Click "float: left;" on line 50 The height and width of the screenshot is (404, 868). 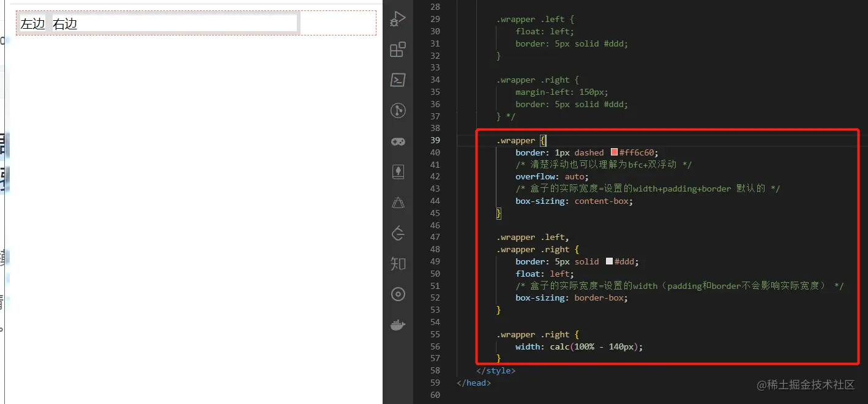(545, 274)
